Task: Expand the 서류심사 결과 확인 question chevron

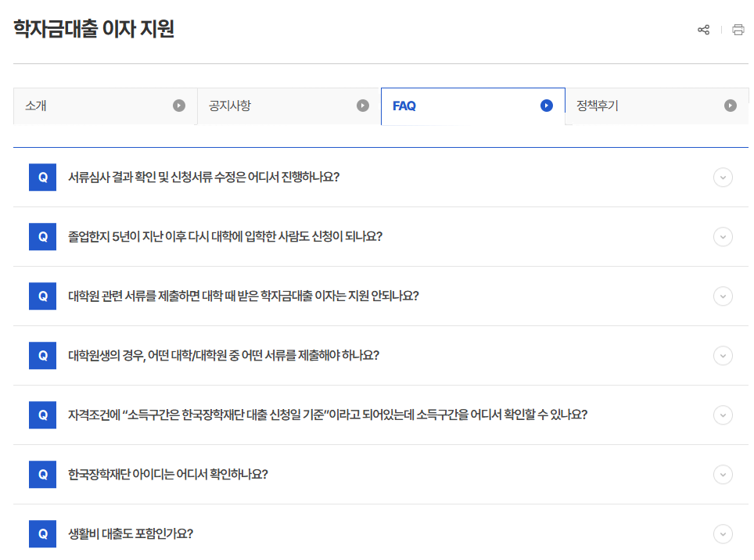Action: point(723,178)
